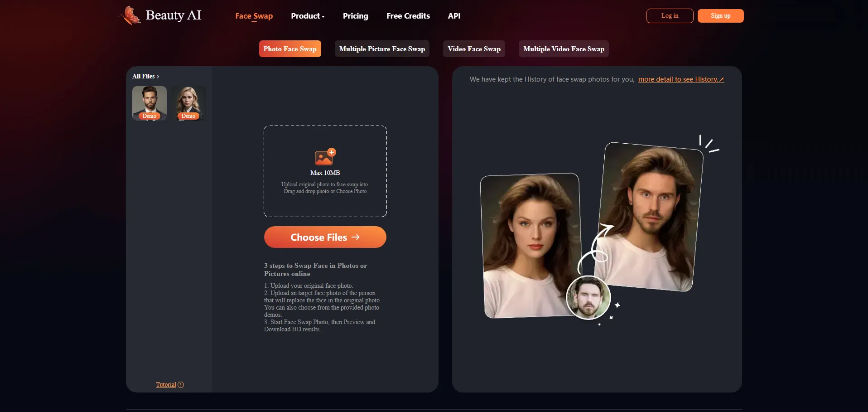Screen dimensions: 868x412
Task: Click the Log in button
Action: click(670, 16)
